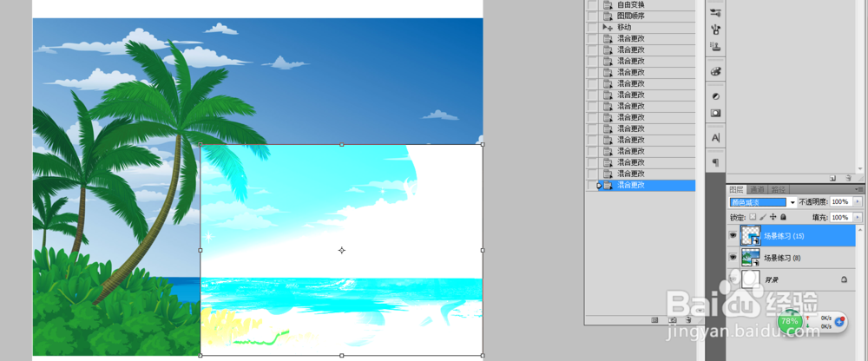This screenshot has width=868, height=361.
Task: Click blue plus button on speed widget
Action: (x=839, y=322)
